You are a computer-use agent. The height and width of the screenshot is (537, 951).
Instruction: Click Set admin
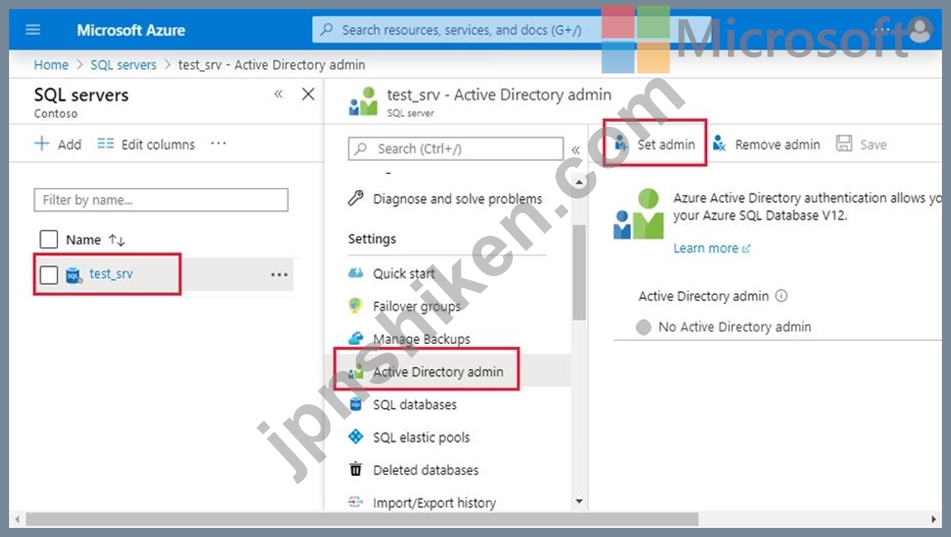[x=655, y=144]
